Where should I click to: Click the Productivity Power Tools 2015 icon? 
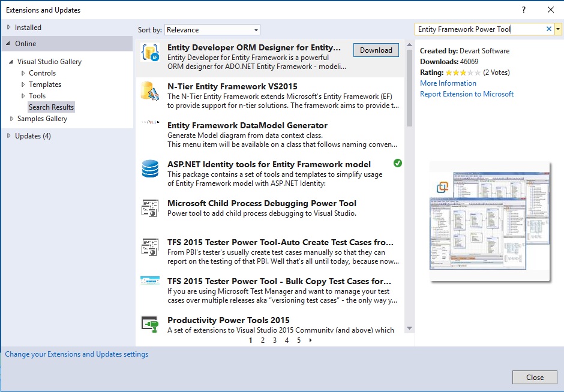pos(150,324)
